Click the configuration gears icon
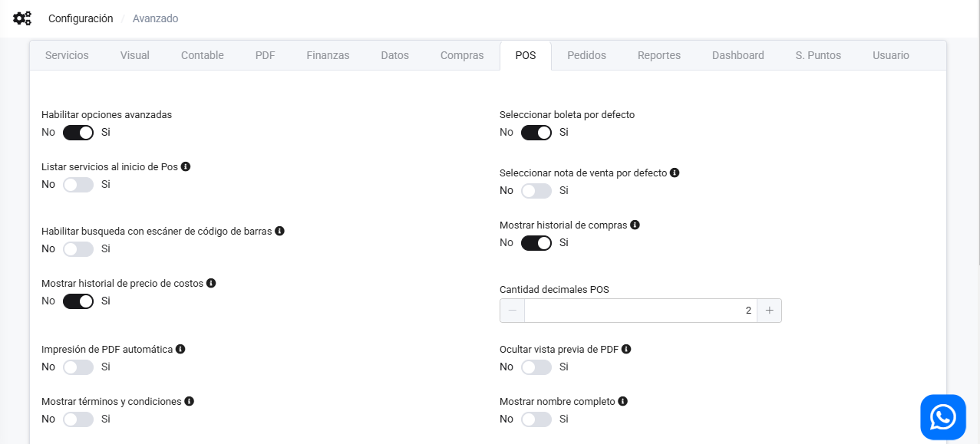The image size is (980, 444). [22, 18]
